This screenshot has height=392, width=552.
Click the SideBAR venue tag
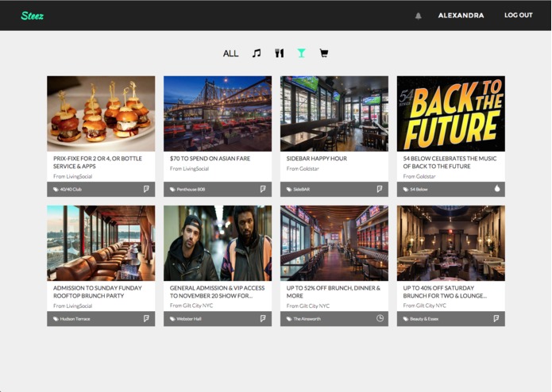tap(298, 189)
